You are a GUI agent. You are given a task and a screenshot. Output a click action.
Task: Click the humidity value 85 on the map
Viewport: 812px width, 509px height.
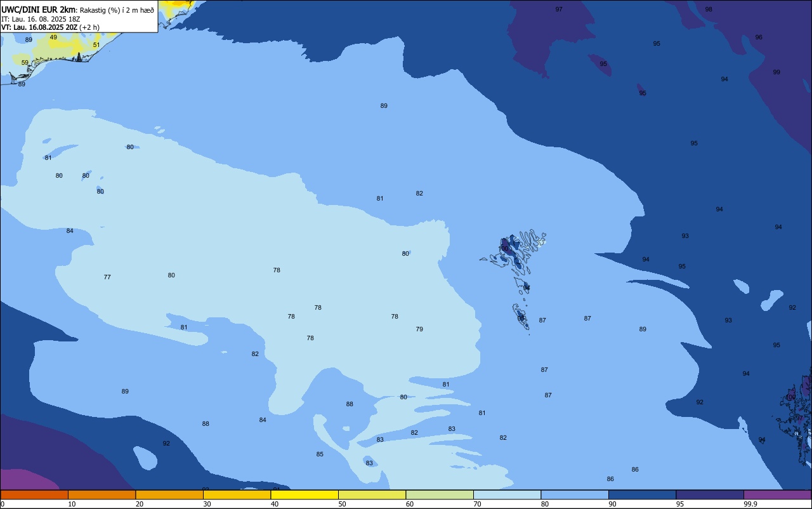click(320, 454)
